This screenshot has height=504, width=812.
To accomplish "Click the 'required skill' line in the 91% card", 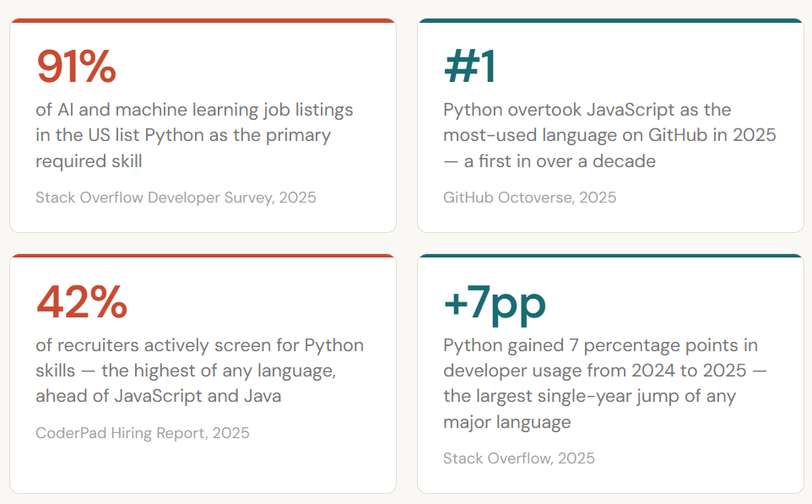I will tap(88, 160).
